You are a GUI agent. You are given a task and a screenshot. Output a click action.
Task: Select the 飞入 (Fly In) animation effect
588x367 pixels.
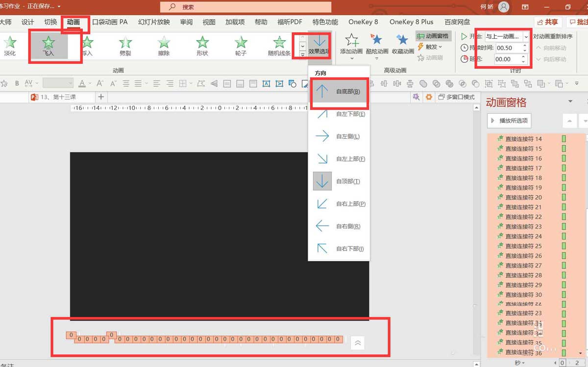pyautogui.click(x=48, y=46)
